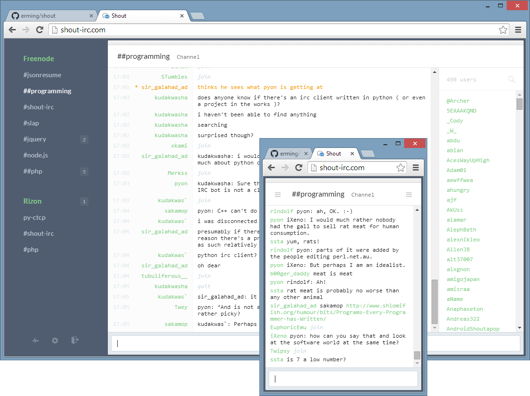Click user amigojapan in the user list
Image resolution: width=530 pixels, height=396 pixels.
463,279
